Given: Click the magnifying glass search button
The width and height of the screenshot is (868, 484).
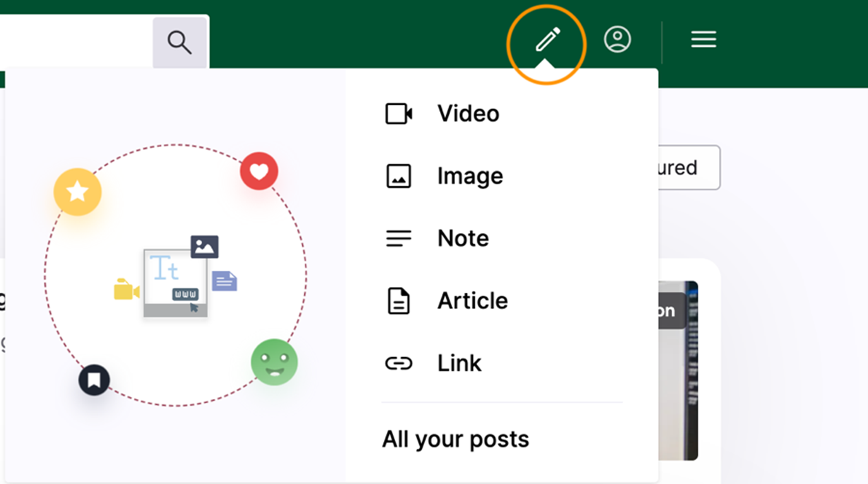Looking at the screenshot, I should click(180, 42).
